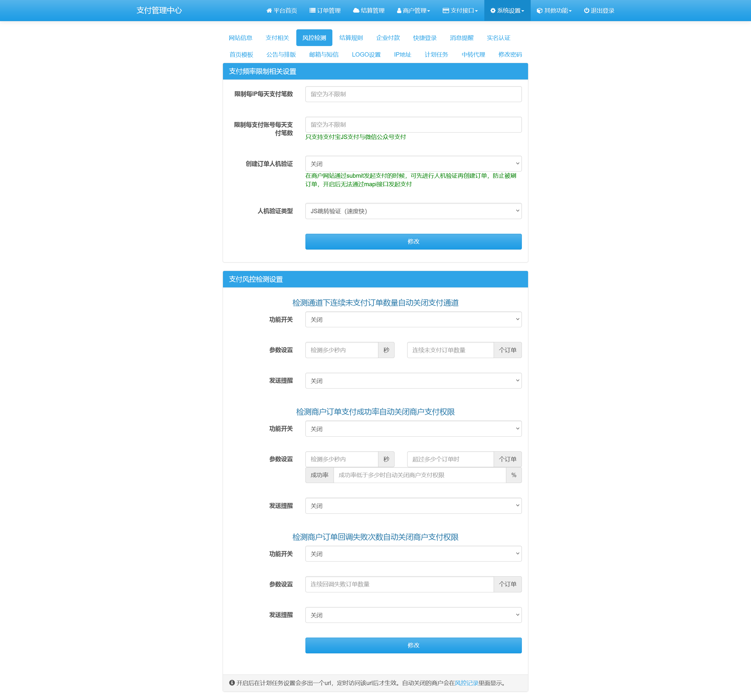Open the gear icon 系统设置 menu
Screen dimensions: 751x700
tap(493, 11)
